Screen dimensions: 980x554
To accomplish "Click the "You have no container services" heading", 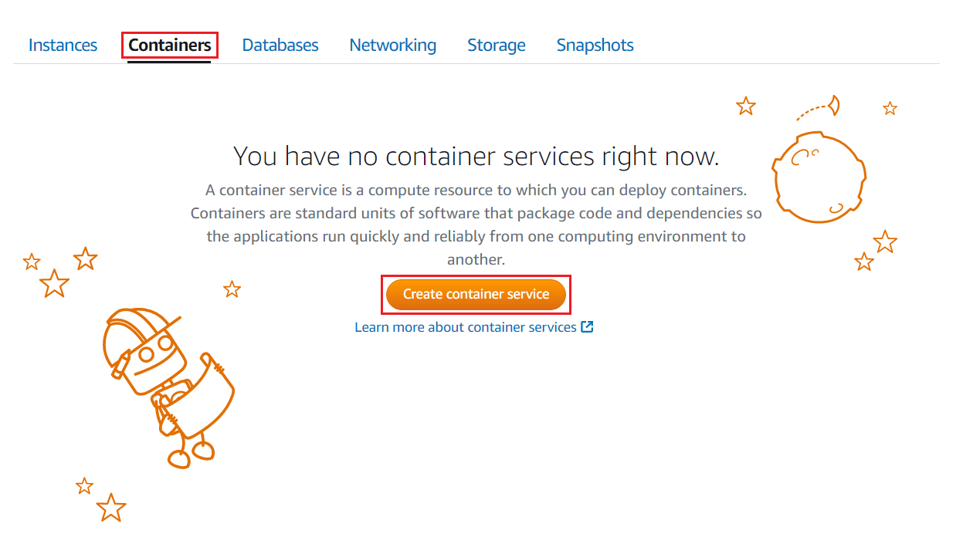I will click(476, 157).
